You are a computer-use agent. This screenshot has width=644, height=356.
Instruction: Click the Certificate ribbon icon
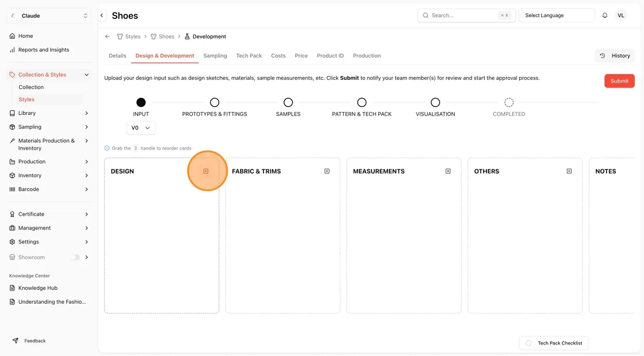tap(12, 215)
